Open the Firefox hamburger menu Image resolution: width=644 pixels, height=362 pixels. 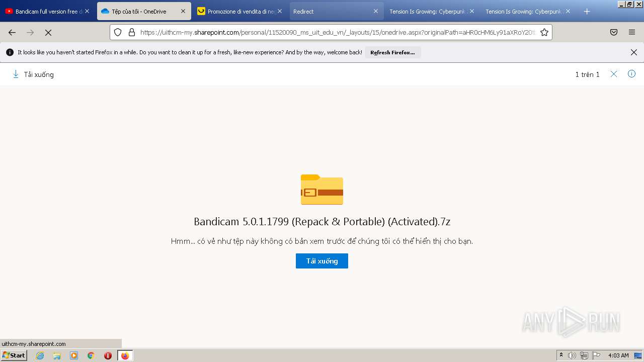pyautogui.click(x=632, y=32)
